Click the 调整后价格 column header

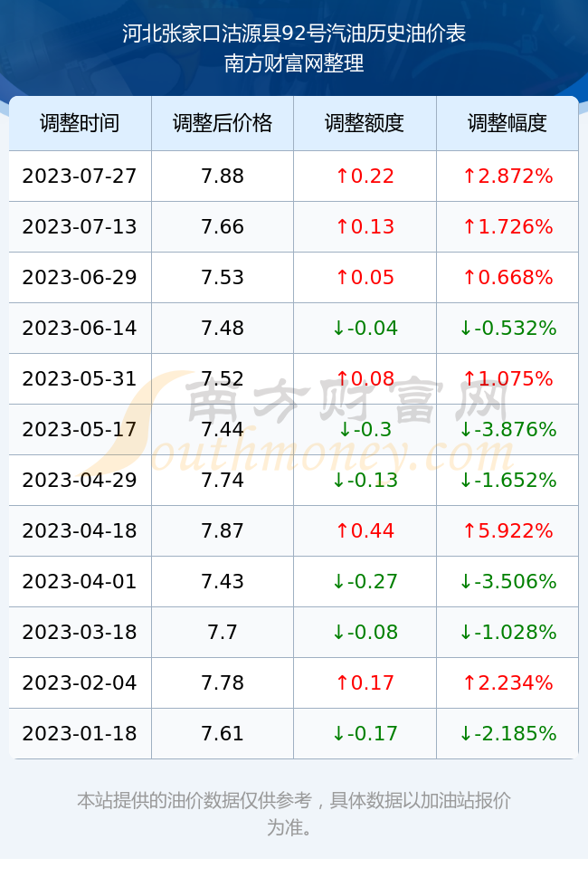pyautogui.click(x=223, y=123)
